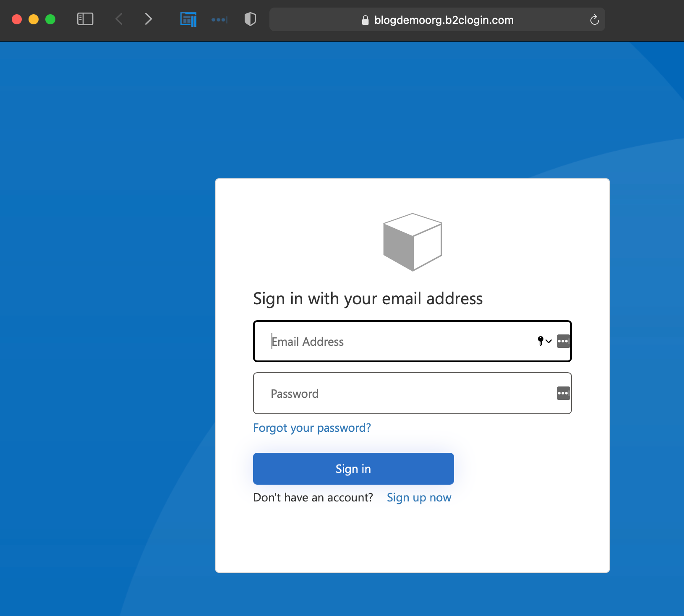Click the password manager dots toolbar icon
Viewport: 684px width, 616px height.
click(x=219, y=20)
